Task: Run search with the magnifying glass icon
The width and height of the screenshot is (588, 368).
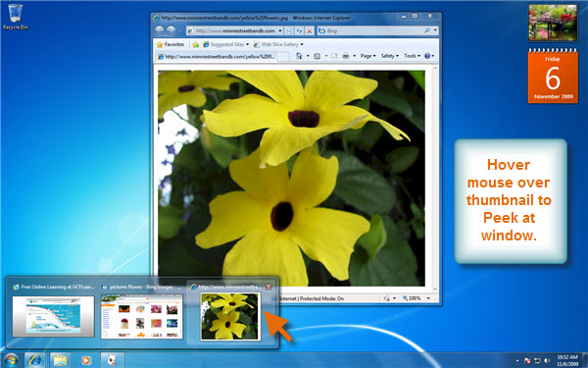Action: click(x=427, y=30)
